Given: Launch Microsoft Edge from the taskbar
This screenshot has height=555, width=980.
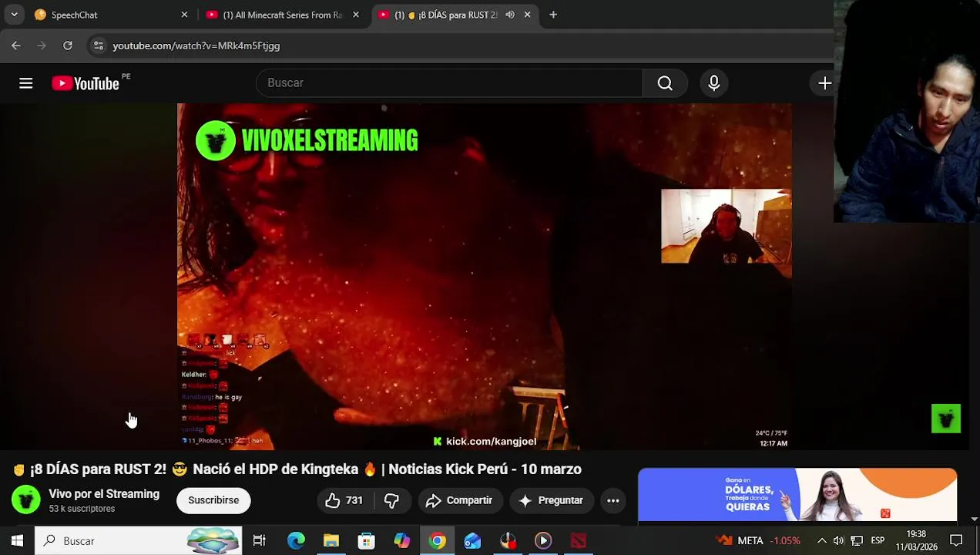Looking at the screenshot, I should click(x=296, y=540).
